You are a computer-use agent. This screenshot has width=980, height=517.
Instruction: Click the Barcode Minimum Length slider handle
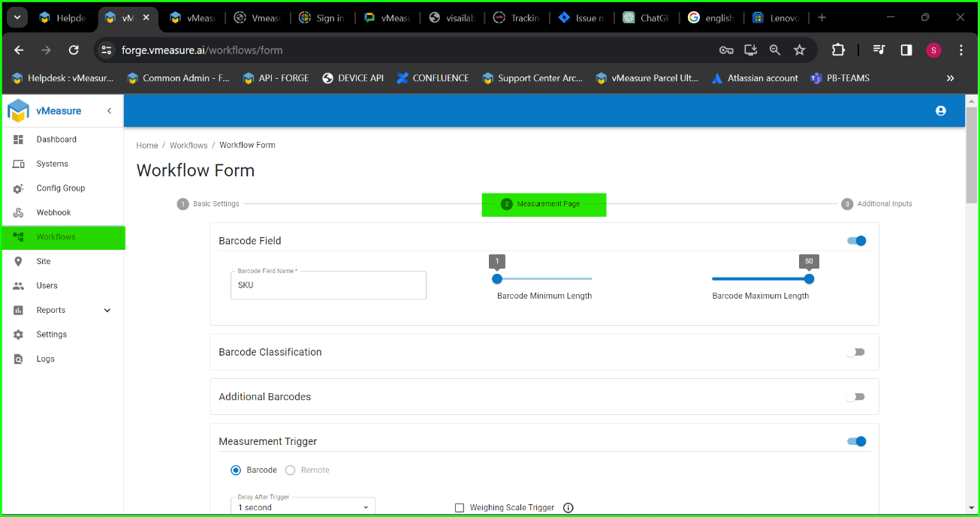(497, 279)
